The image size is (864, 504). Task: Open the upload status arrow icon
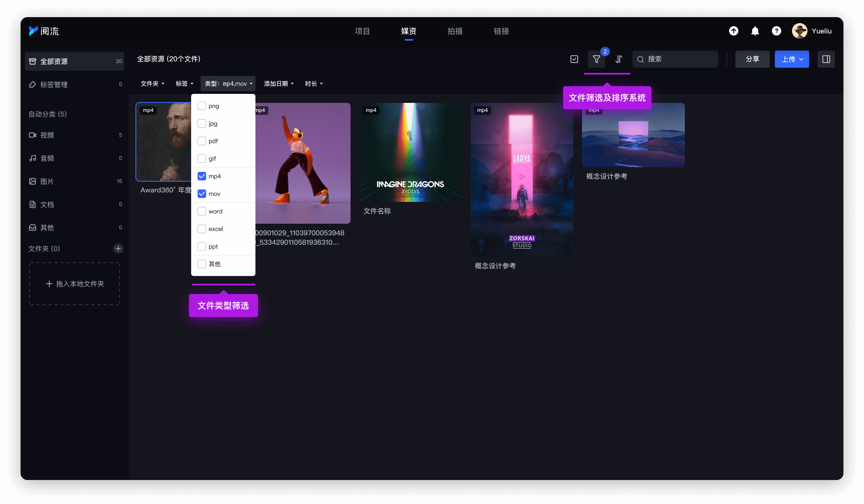click(x=734, y=31)
